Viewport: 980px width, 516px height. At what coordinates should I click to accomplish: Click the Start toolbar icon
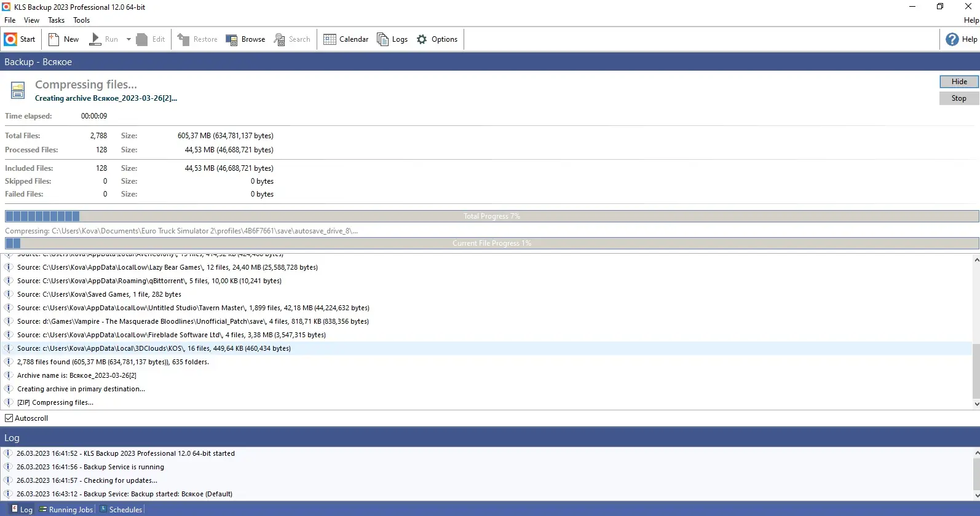tap(10, 39)
